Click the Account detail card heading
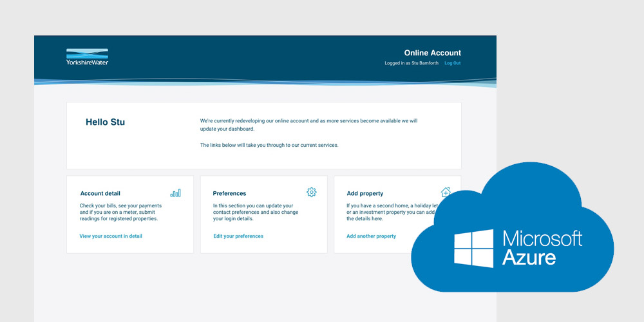Viewport: 644px width, 322px height. click(x=100, y=193)
